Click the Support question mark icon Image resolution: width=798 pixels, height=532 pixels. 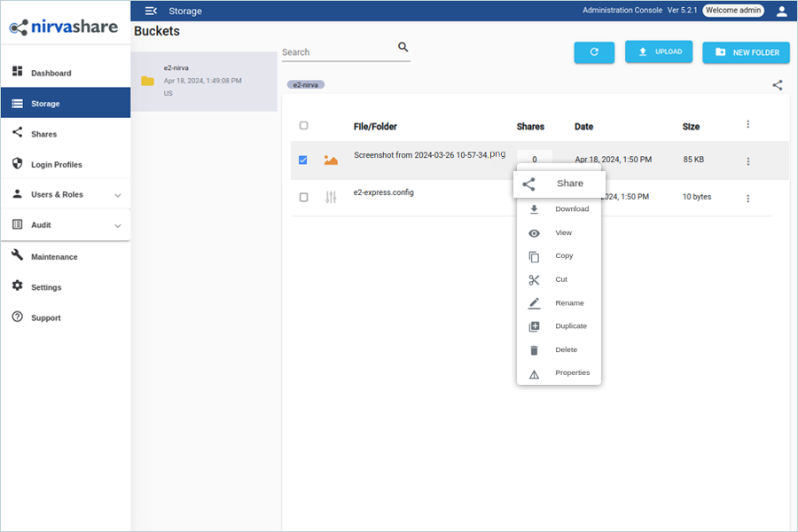click(x=18, y=317)
